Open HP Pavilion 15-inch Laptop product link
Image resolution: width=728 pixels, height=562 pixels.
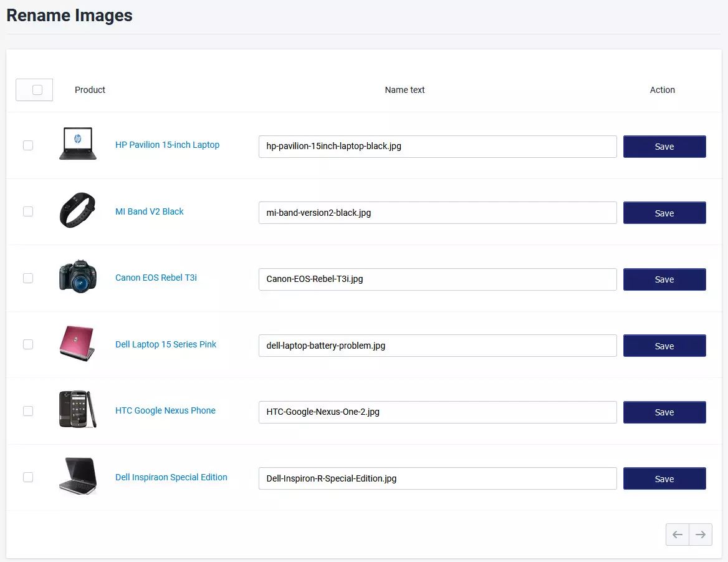pos(167,145)
